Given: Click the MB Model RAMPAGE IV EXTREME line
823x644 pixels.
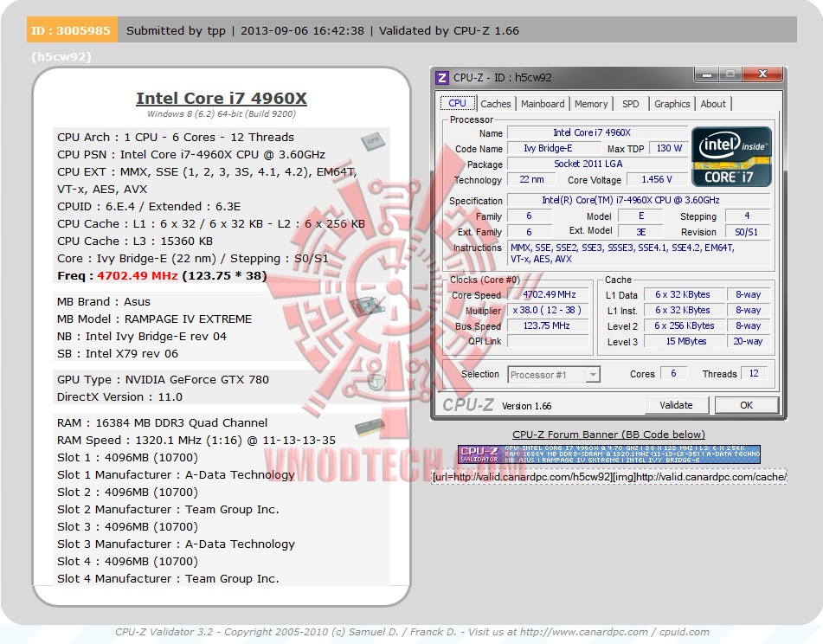Looking at the screenshot, I should [x=154, y=319].
